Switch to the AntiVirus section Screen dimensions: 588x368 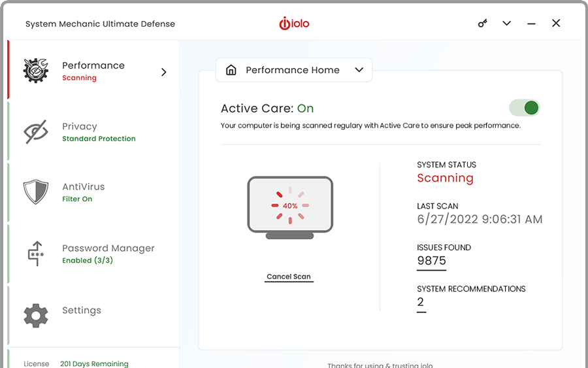pyautogui.click(x=83, y=186)
